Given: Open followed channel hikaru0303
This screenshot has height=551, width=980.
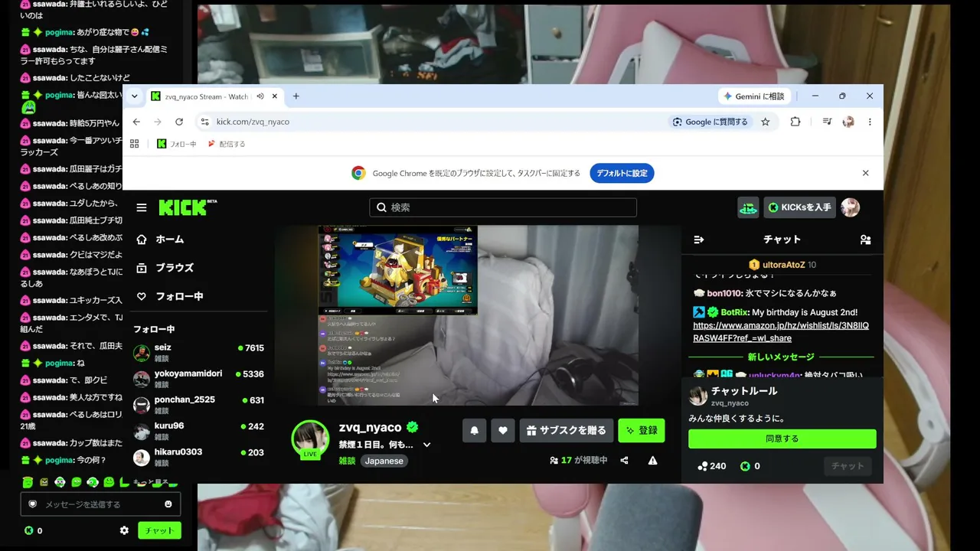Looking at the screenshot, I should [198, 457].
